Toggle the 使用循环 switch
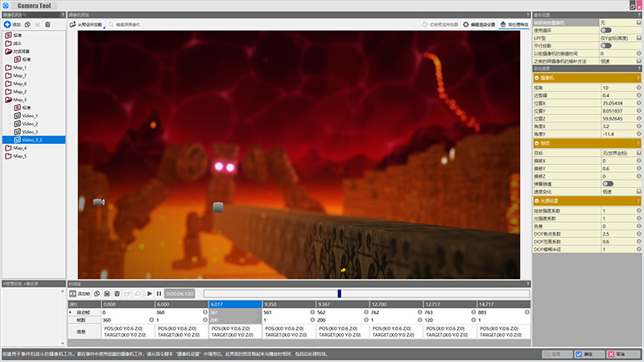 coord(605,30)
